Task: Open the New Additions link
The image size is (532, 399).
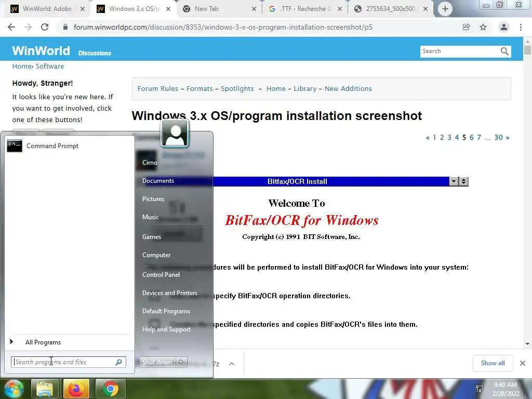Action: [348, 88]
